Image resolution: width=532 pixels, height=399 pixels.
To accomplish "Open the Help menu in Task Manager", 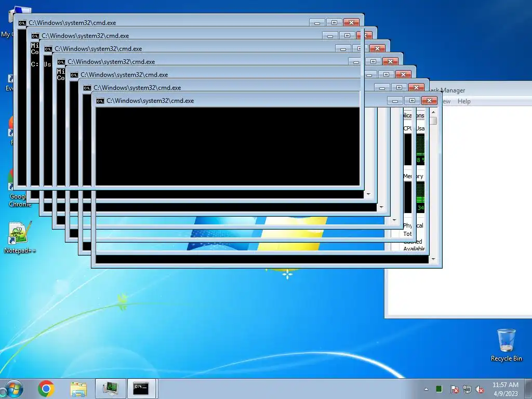I will pyautogui.click(x=464, y=101).
